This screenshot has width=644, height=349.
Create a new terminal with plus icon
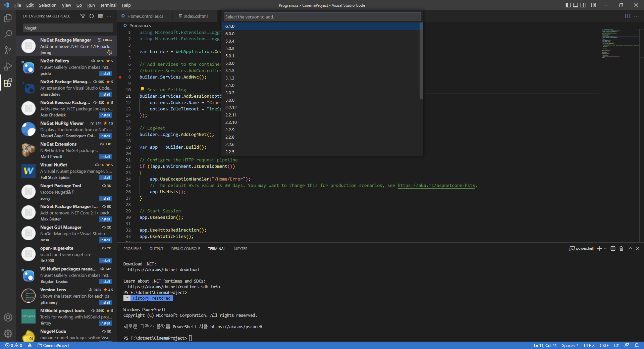click(x=599, y=249)
